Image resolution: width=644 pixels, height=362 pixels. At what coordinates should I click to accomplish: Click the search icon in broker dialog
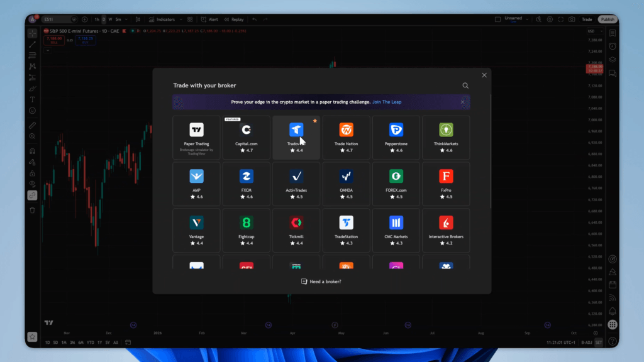[465, 85]
